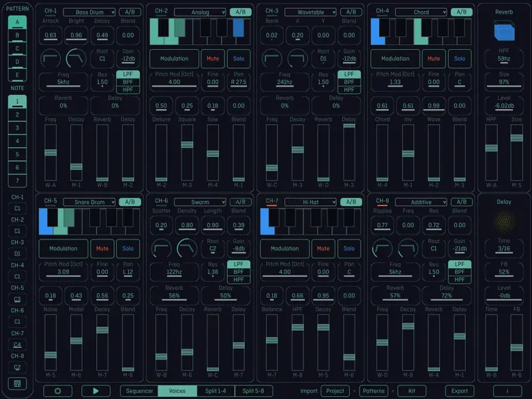Open the CH-6 Swarm voice dropdown
The height and width of the screenshot is (399, 532).
click(x=200, y=202)
